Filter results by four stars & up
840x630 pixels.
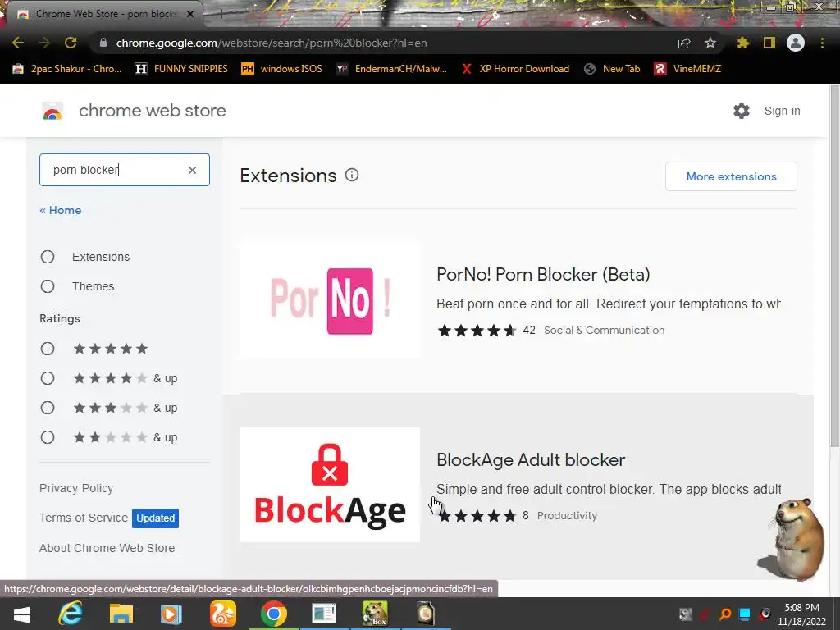[48, 378]
